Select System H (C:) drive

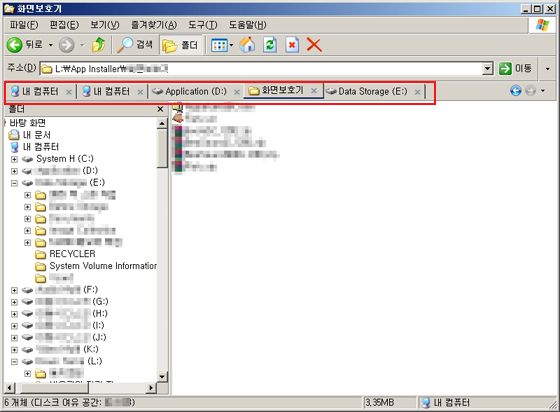(65, 159)
